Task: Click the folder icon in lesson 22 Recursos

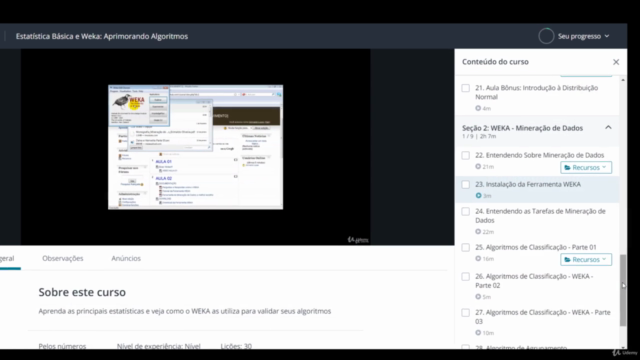Action: 567,168
